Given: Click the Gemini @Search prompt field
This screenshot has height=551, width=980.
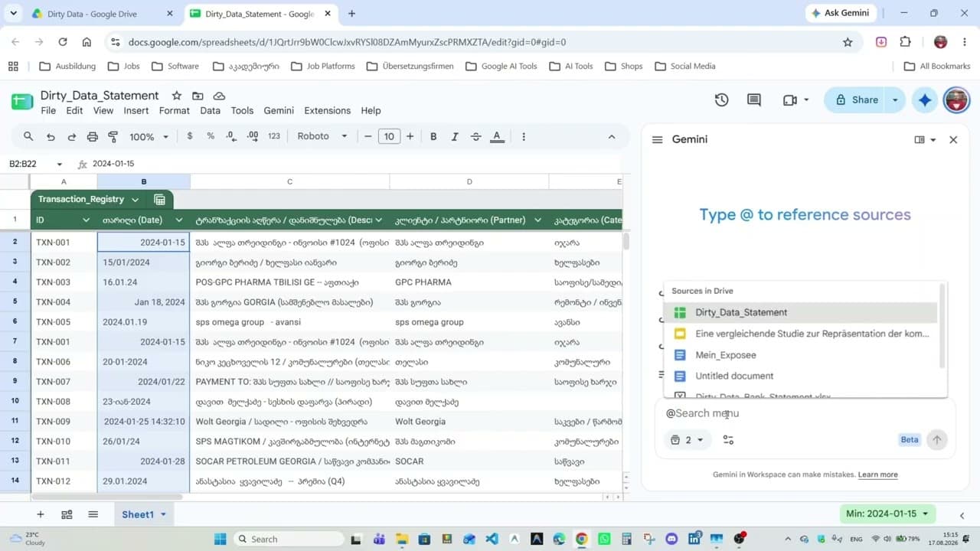Looking at the screenshot, I should click(804, 413).
